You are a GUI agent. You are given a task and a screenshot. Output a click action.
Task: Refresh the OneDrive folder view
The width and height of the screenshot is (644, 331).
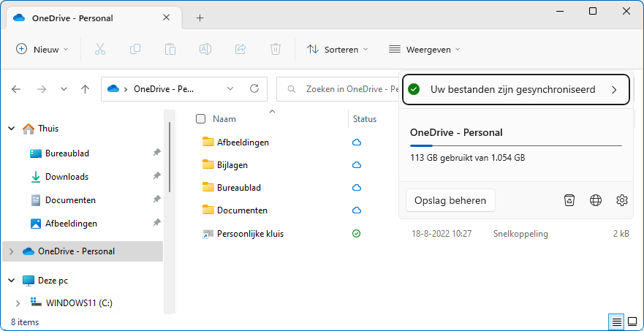tap(254, 88)
